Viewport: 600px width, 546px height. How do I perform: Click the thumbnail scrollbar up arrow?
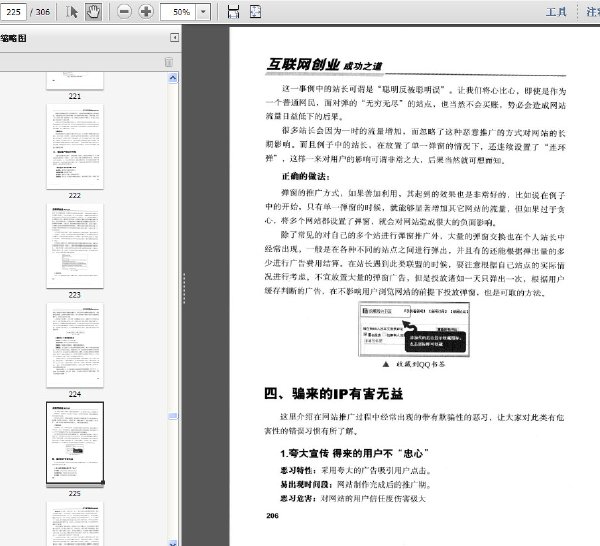[x=173, y=78]
